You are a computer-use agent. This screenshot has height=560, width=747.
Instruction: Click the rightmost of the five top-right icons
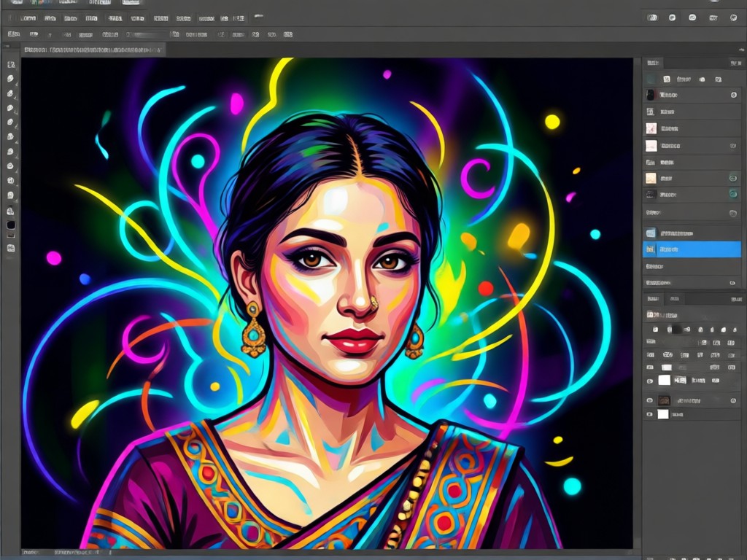734,17
